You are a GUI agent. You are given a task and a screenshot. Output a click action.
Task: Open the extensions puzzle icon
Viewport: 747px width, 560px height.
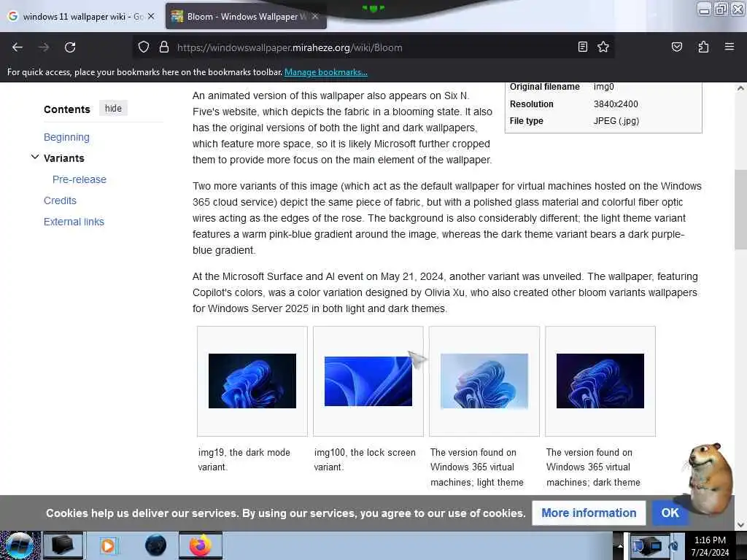[703, 47]
